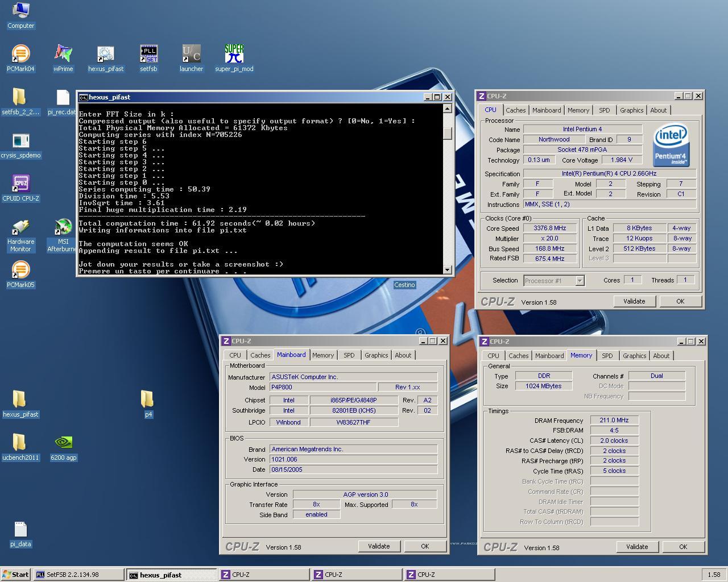Switch to SetFSB 2.2.134.98 taskbar item

[x=78, y=575]
